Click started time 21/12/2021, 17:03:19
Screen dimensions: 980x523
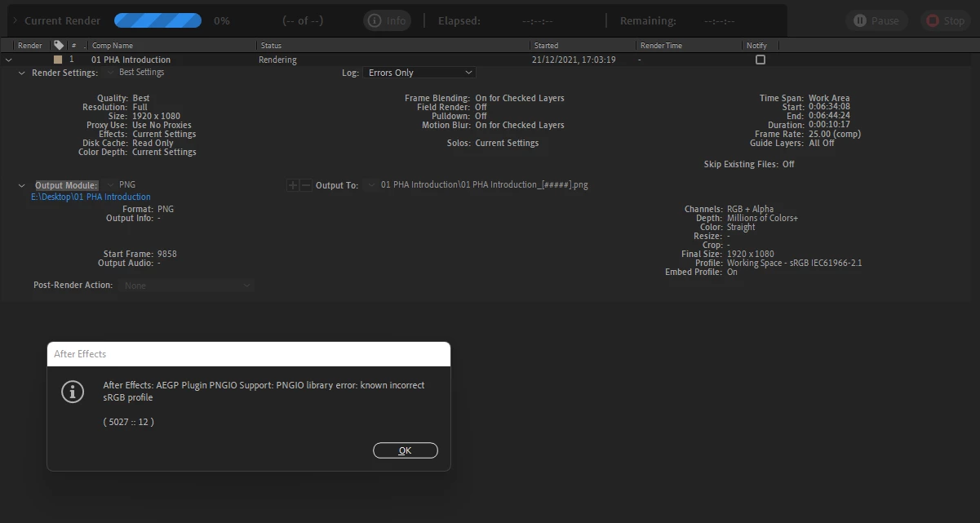point(574,60)
